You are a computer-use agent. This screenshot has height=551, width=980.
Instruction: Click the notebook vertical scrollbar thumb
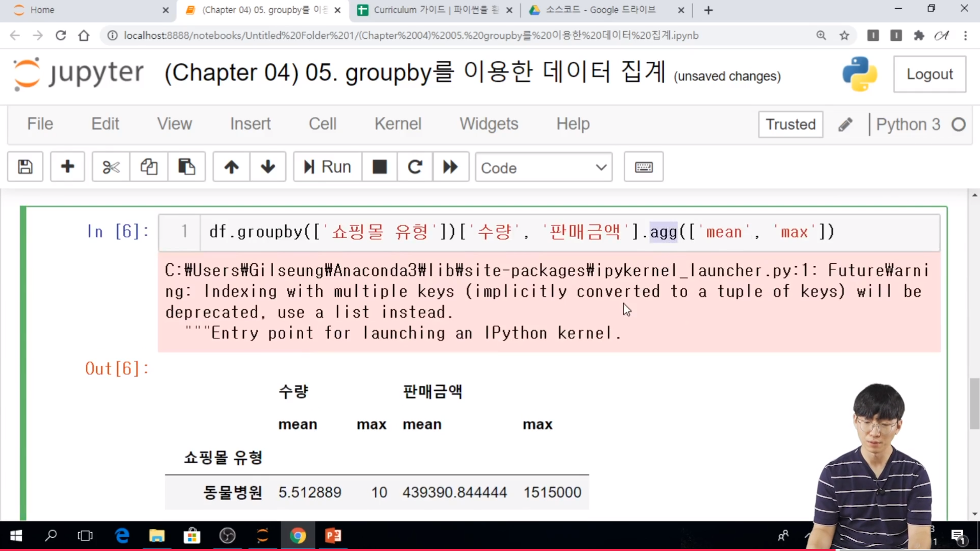(974, 403)
